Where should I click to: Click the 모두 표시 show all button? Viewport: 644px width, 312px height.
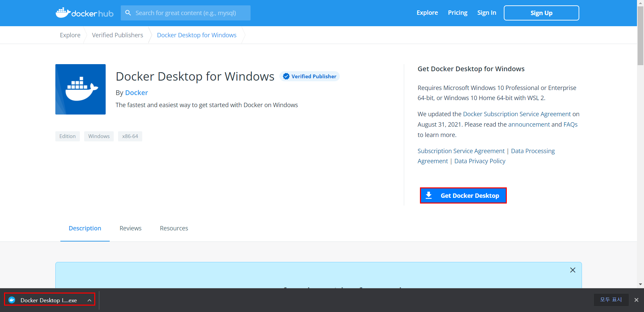click(x=611, y=300)
